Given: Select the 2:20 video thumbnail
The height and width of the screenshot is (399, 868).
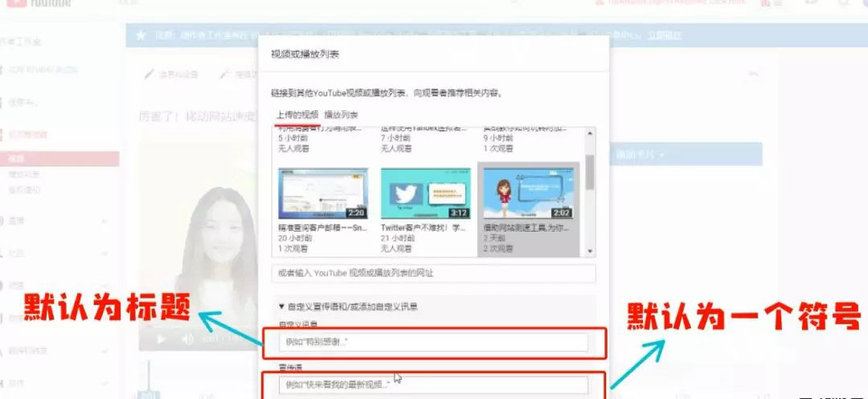Looking at the screenshot, I should pos(323,193).
